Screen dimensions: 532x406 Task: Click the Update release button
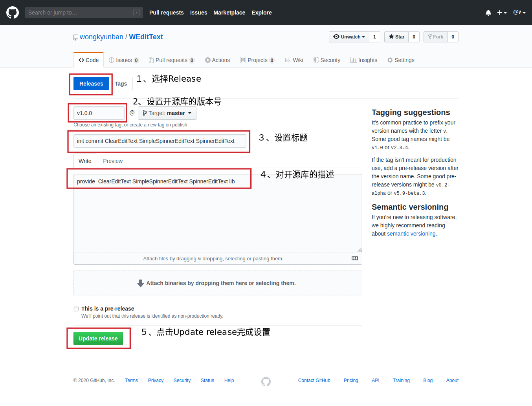(98, 338)
